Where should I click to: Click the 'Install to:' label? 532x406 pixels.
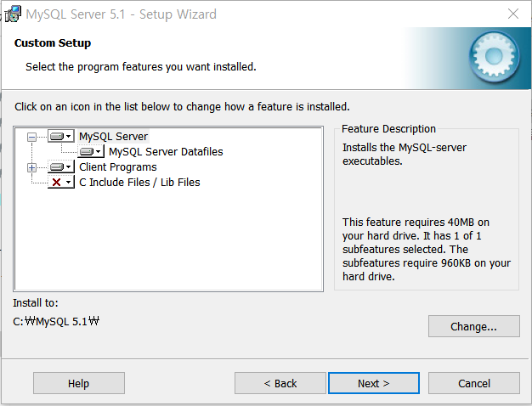pyautogui.click(x=36, y=302)
